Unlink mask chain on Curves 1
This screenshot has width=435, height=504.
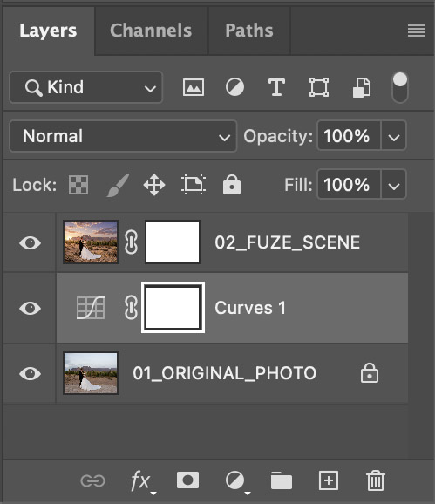[131, 308]
